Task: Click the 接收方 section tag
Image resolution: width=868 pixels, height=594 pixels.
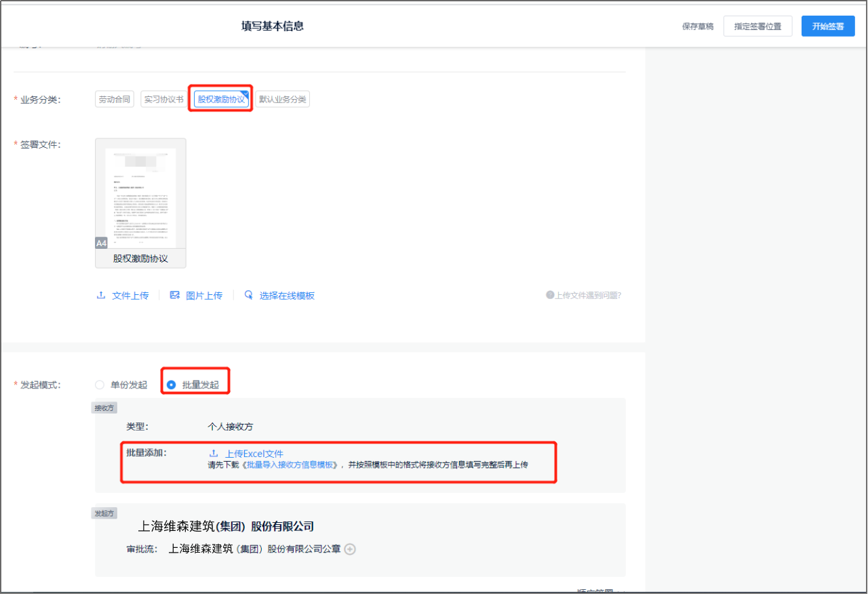Action: click(x=105, y=408)
